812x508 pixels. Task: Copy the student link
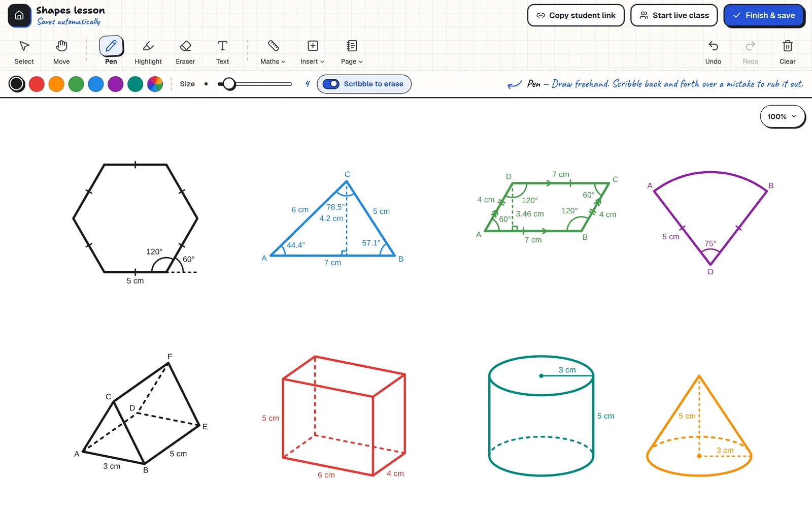coord(576,15)
